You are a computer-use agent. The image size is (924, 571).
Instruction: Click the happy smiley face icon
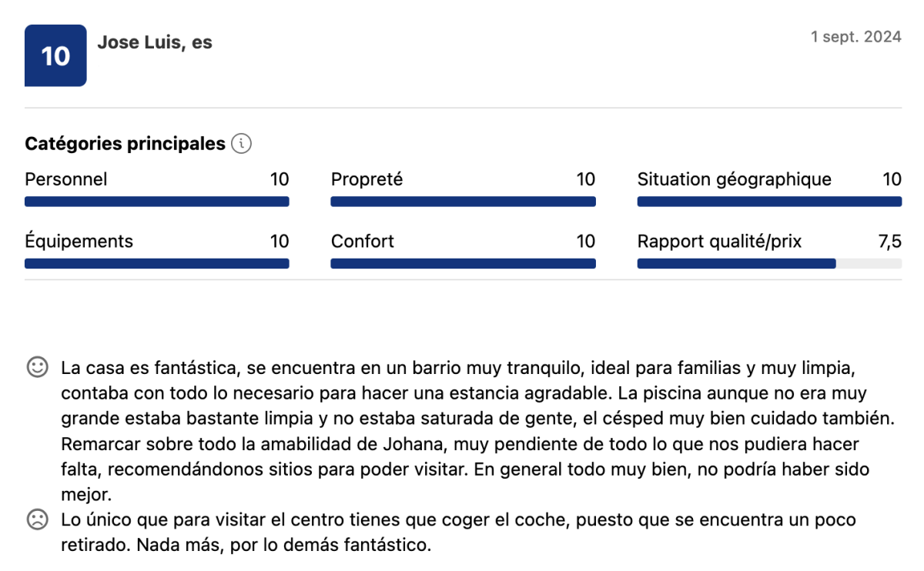[37, 367]
